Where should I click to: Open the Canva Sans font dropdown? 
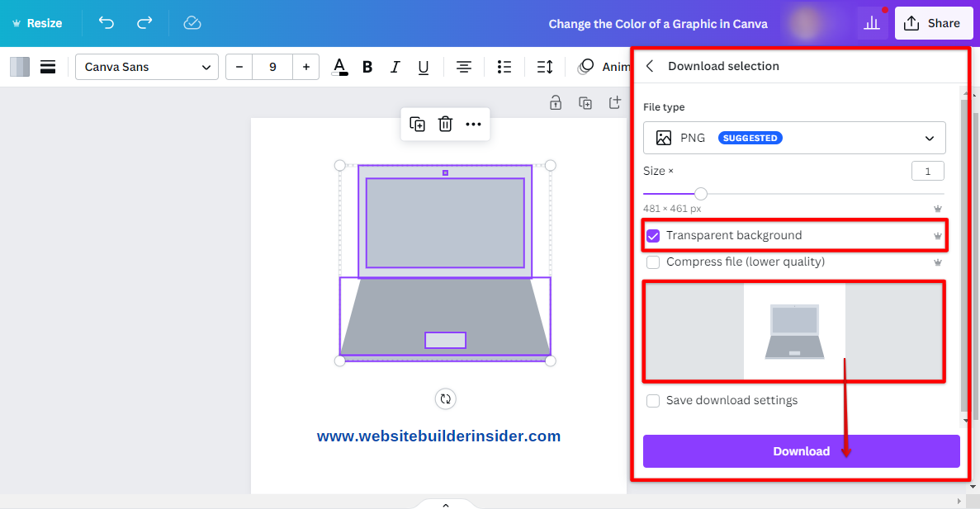[147, 67]
